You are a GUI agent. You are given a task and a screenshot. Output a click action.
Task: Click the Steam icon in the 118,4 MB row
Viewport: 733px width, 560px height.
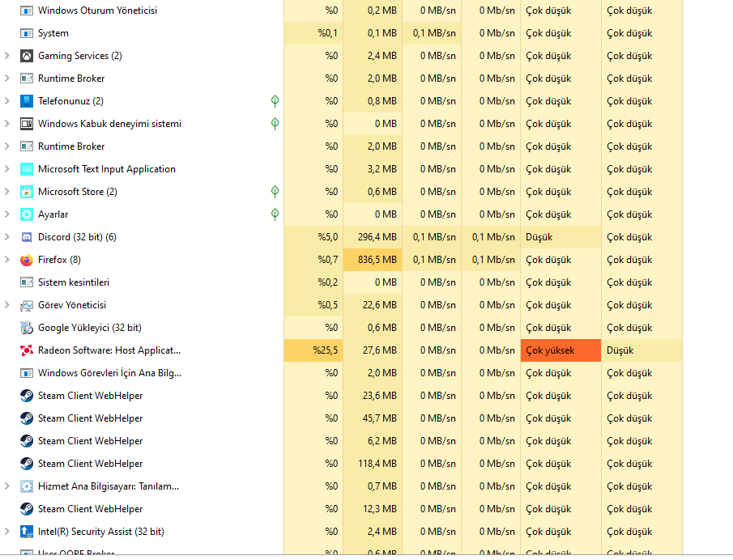[27, 464]
